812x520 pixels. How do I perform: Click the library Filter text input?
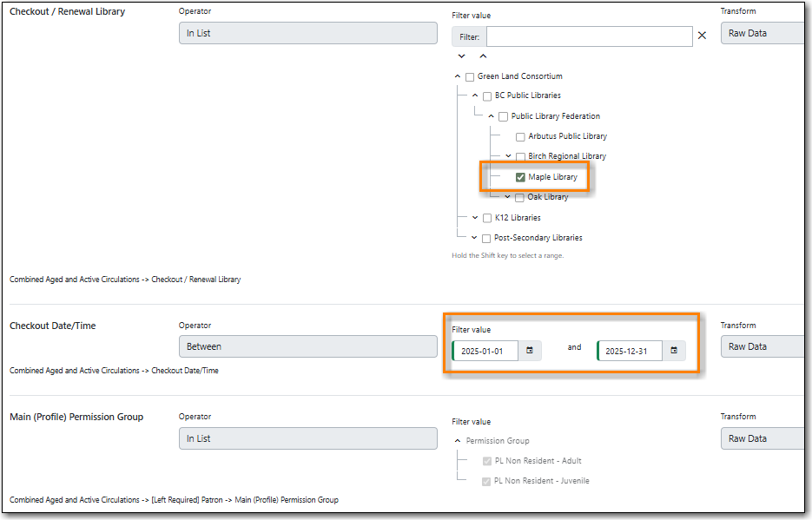point(589,36)
